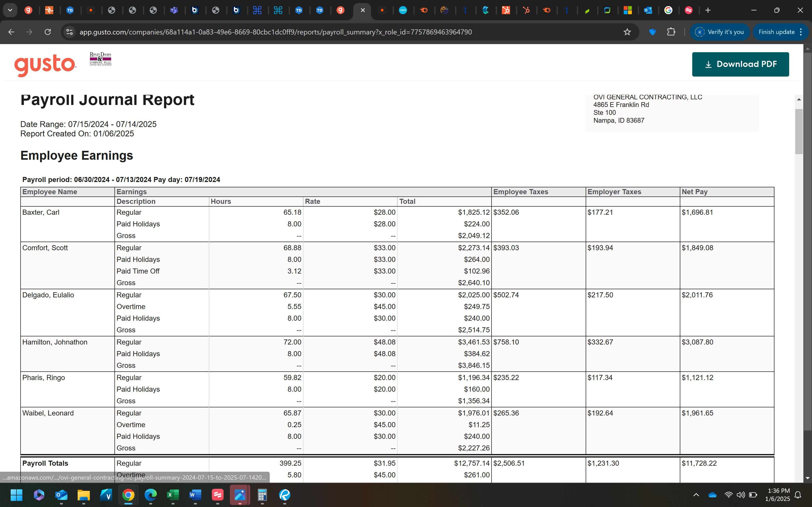The height and width of the screenshot is (507, 812).
Task: Reload the payroll report page
Action: pos(48,32)
